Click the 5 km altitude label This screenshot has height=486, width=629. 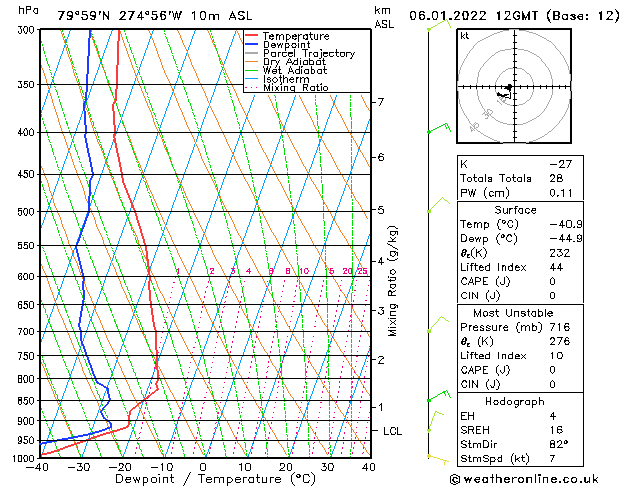(380, 210)
